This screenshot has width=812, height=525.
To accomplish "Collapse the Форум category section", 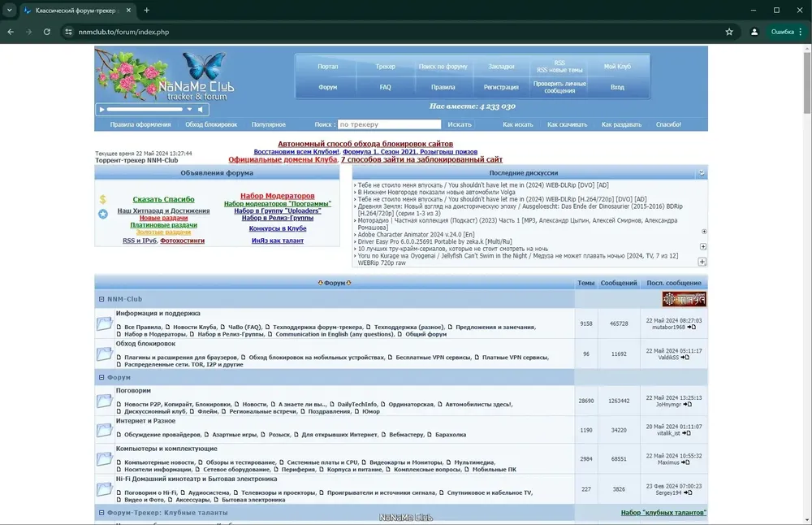I will (101, 377).
